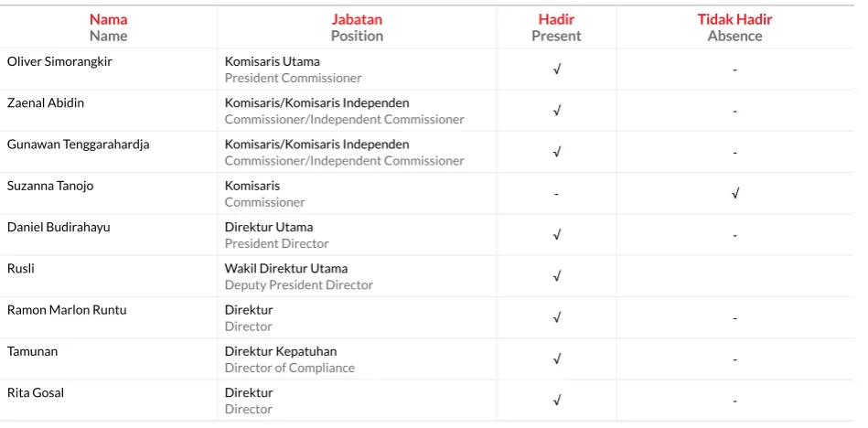Select the Ramon Marlon Runtu name cell
This screenshot has height=428, width=868.
pos(109,318)
